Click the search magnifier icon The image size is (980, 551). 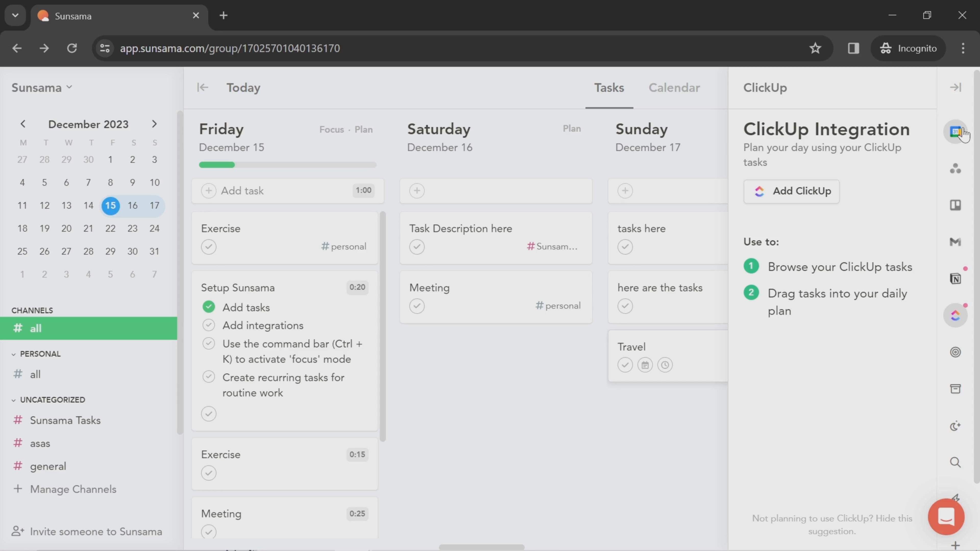955,462
